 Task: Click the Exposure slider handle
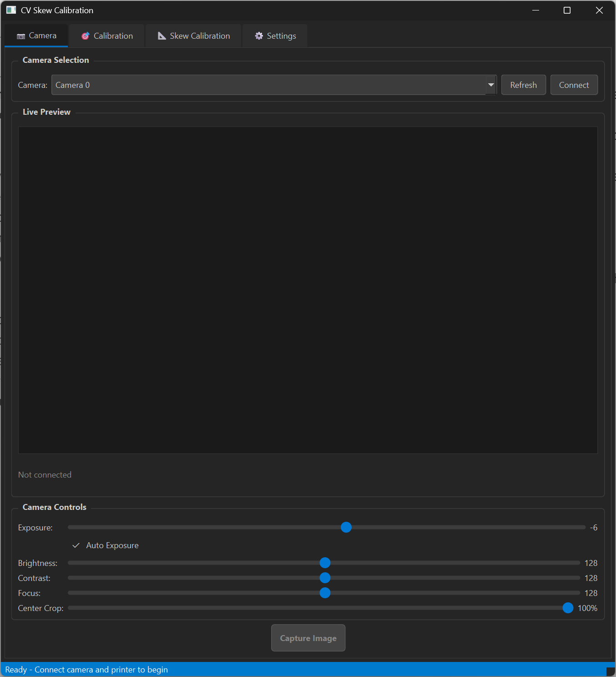pos(346,527)
